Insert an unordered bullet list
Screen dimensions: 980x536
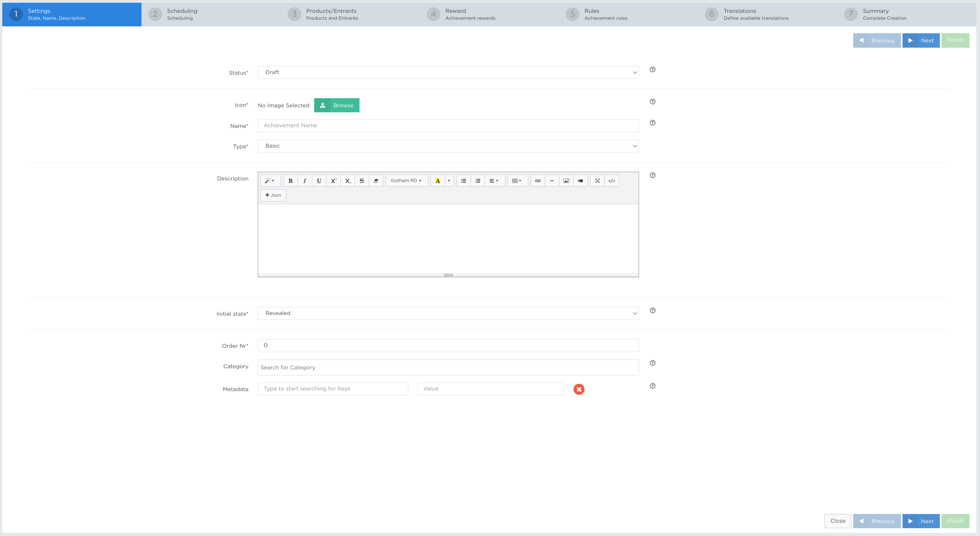click(463, 181)
